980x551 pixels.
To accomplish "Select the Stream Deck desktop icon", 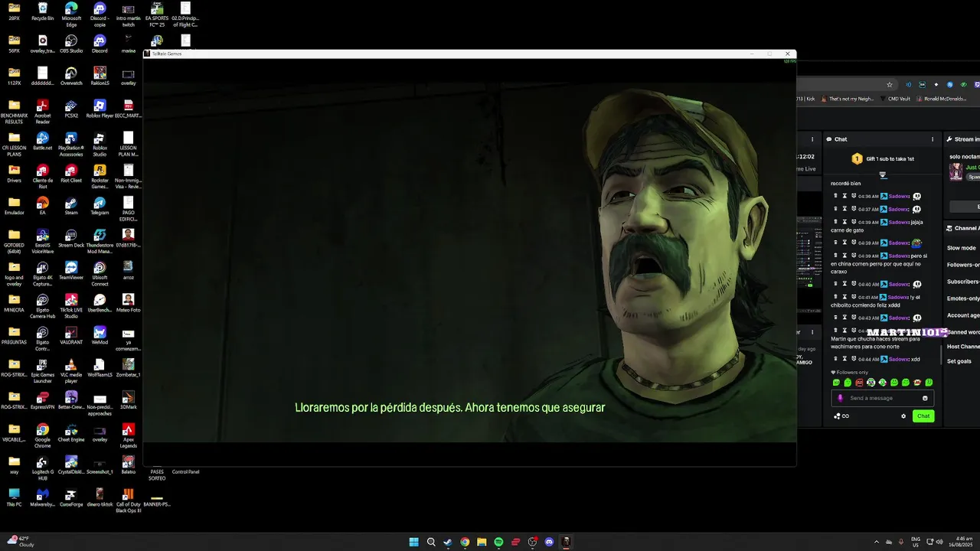I will coord(70,238).
